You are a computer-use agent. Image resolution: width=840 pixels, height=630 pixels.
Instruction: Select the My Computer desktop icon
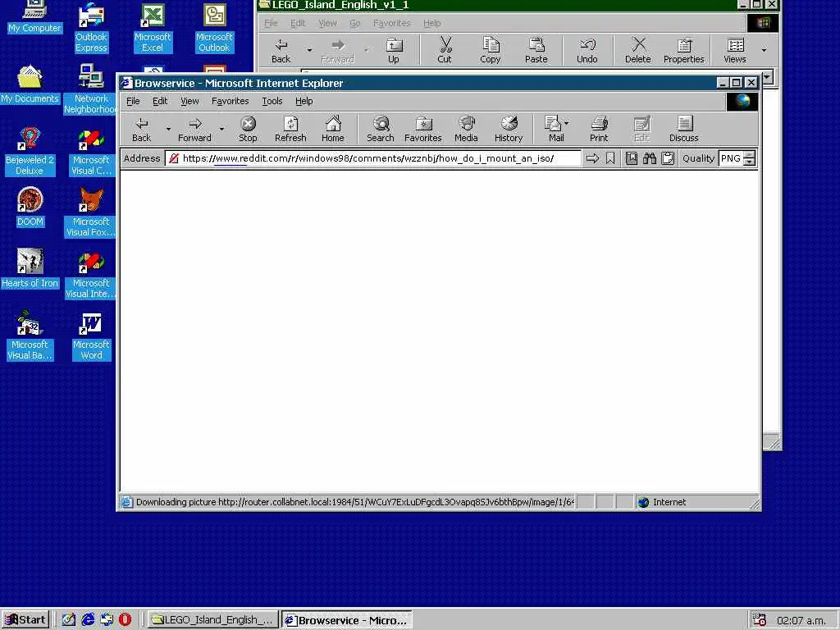click(x=34, y=18)
